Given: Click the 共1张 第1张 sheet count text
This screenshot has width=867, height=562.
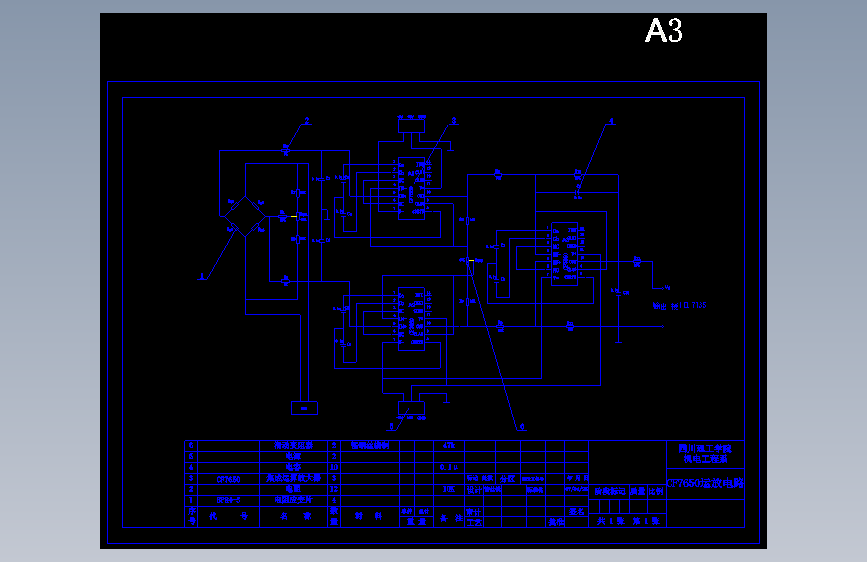Looking at the screenshot, I should click(628, 521).
